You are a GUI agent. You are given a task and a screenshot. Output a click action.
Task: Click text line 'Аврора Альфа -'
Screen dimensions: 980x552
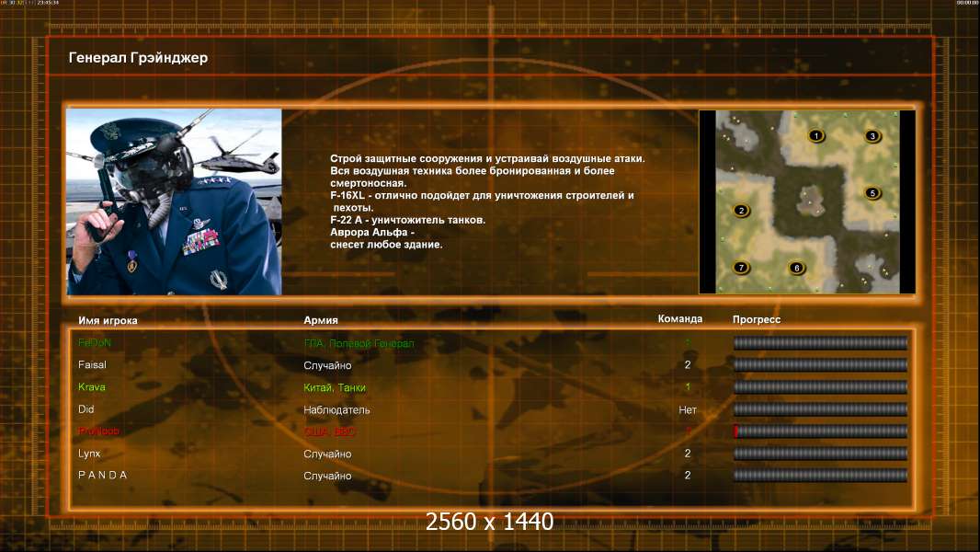point(372,232)
